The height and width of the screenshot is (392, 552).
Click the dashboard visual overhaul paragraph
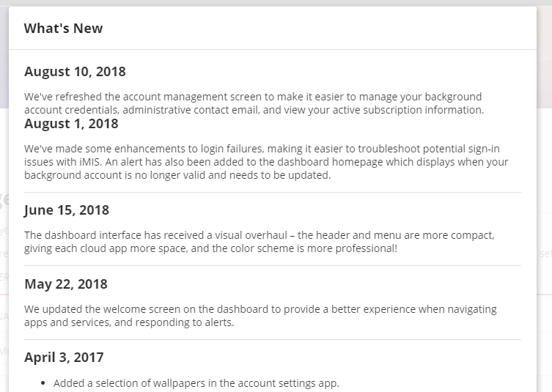[x=259, y=242]
